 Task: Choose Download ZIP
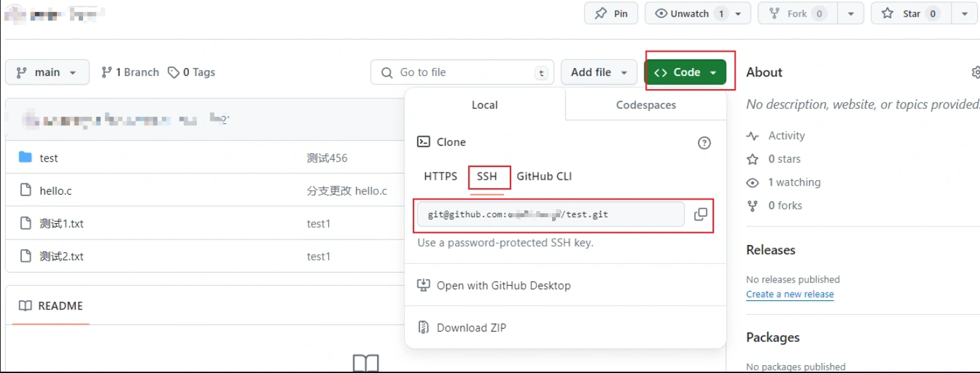(x=472, y=328)
